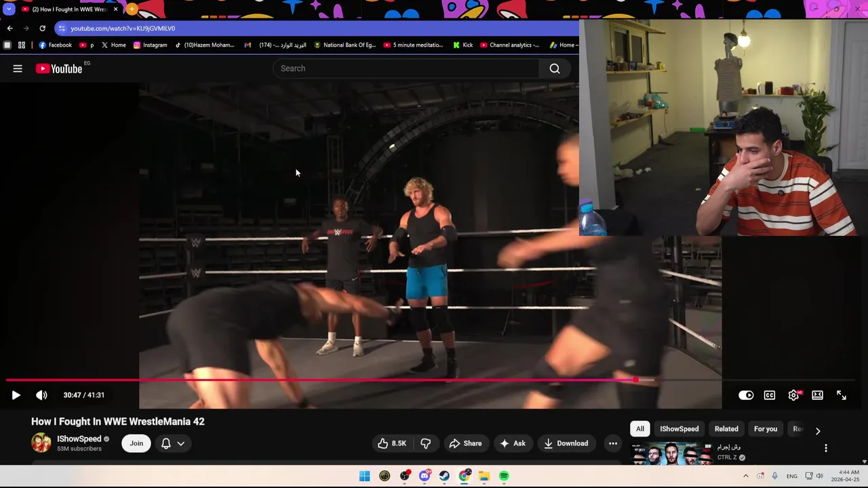Toggle the autoplay switch in player controls

(x=746, y=395)
